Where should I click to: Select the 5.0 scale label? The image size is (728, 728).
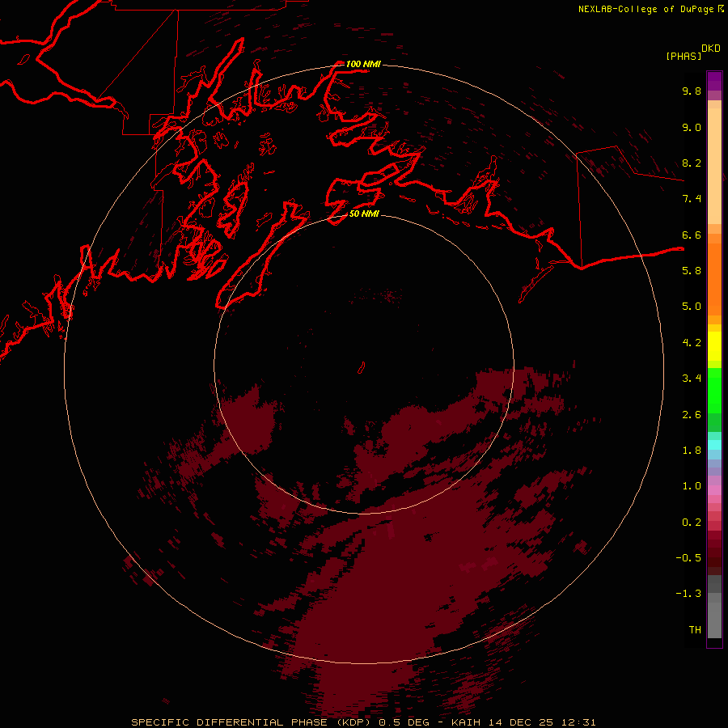[692, 307]
